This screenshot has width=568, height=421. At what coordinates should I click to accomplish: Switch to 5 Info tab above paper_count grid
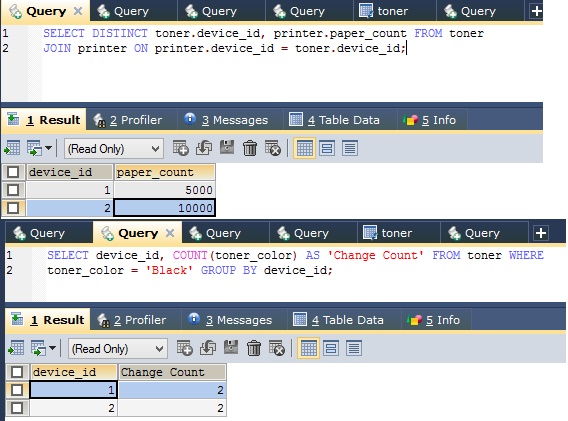point(433,120)
